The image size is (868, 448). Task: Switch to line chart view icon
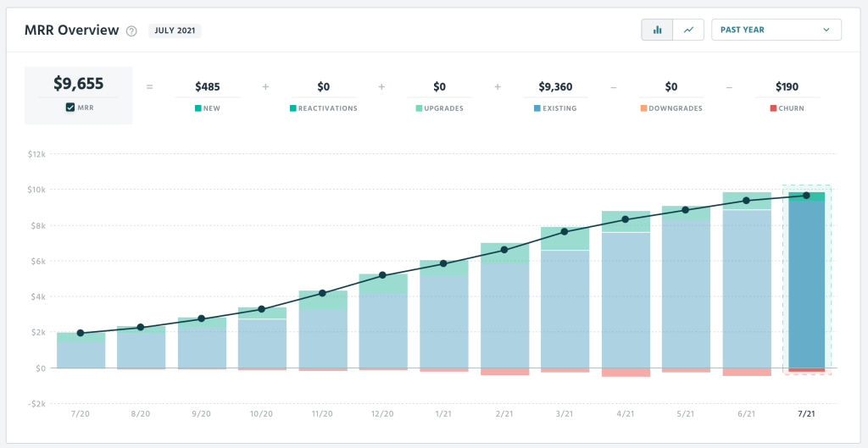point(688,30)
